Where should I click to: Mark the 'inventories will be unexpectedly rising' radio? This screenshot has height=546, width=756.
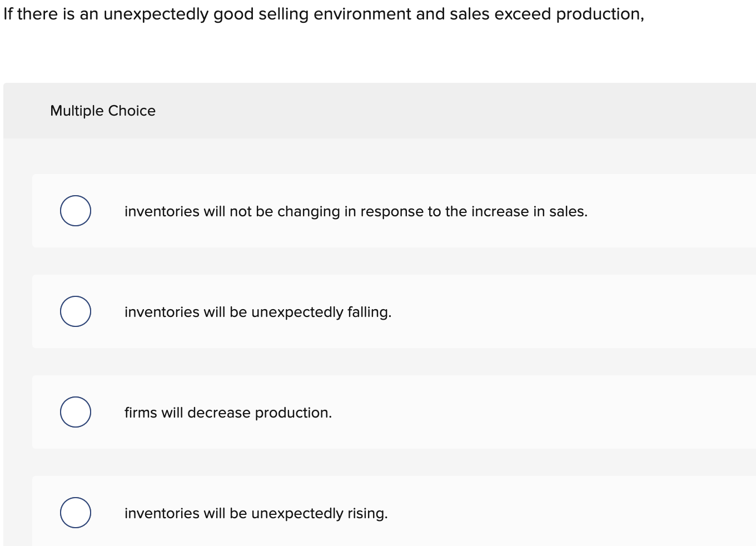(x=76, y=513)
